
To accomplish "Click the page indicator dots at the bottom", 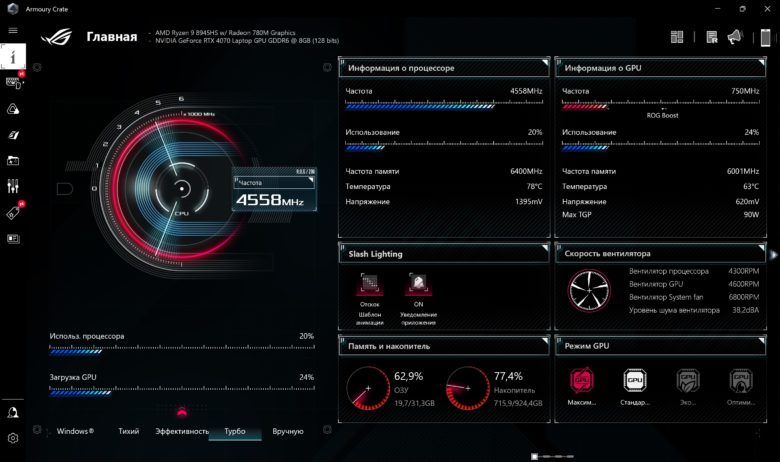I will 552,456.
